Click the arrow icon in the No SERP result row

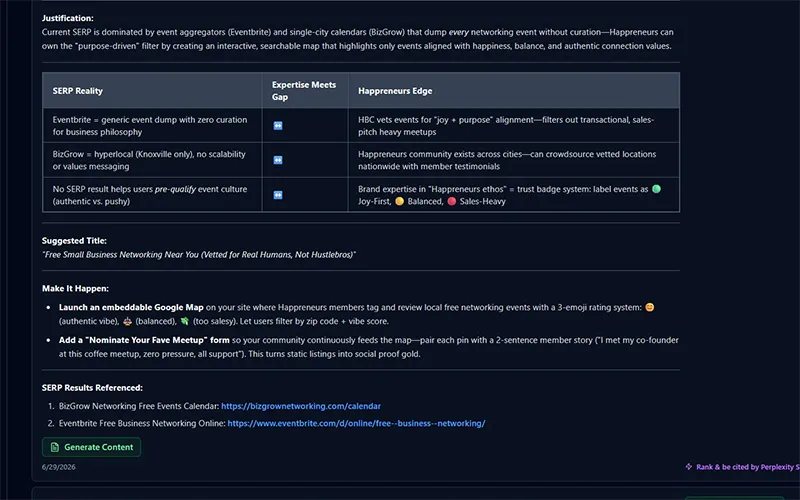click(x=278, y=195)
